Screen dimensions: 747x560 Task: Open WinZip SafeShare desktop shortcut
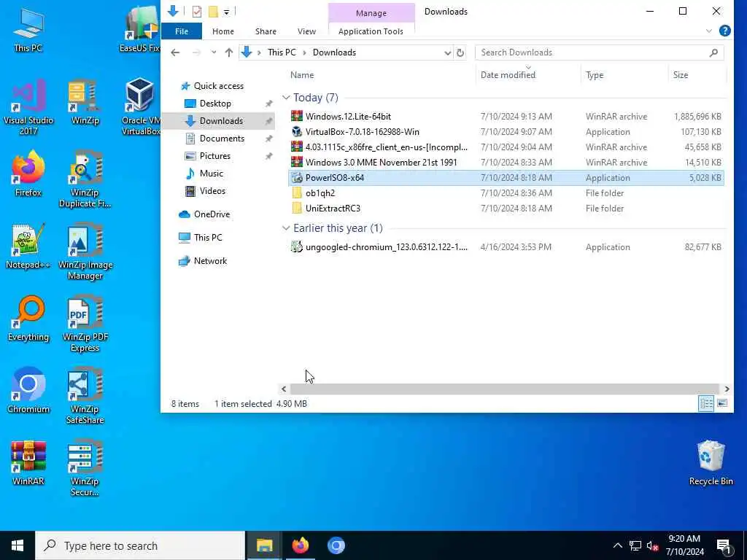(85, 397)
